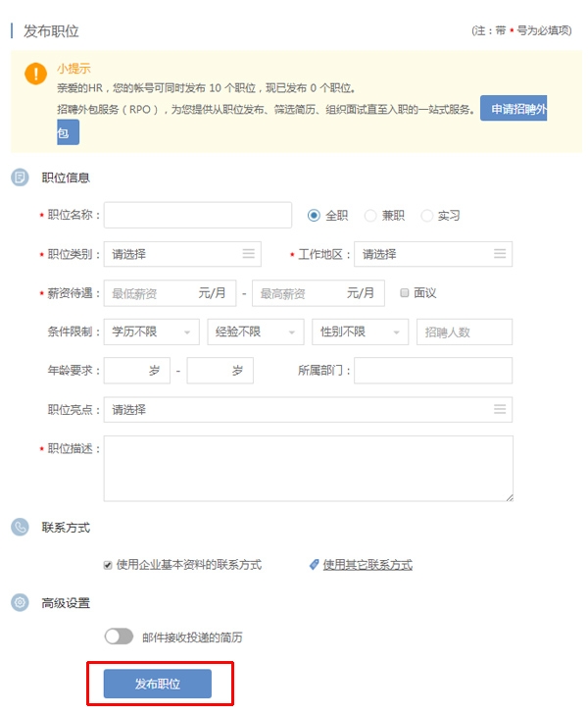The width and height of the screenshot is (588, 713).
Task: Click list icon in job category field
Action: click(249, 254)
